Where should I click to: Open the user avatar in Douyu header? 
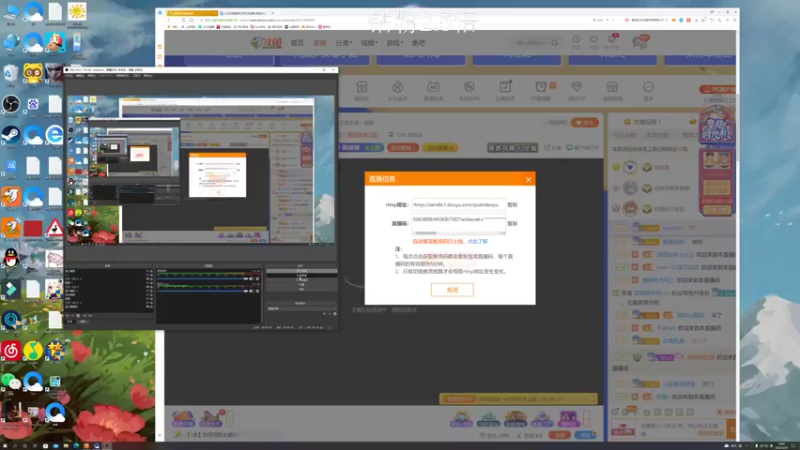click(640, 42)
